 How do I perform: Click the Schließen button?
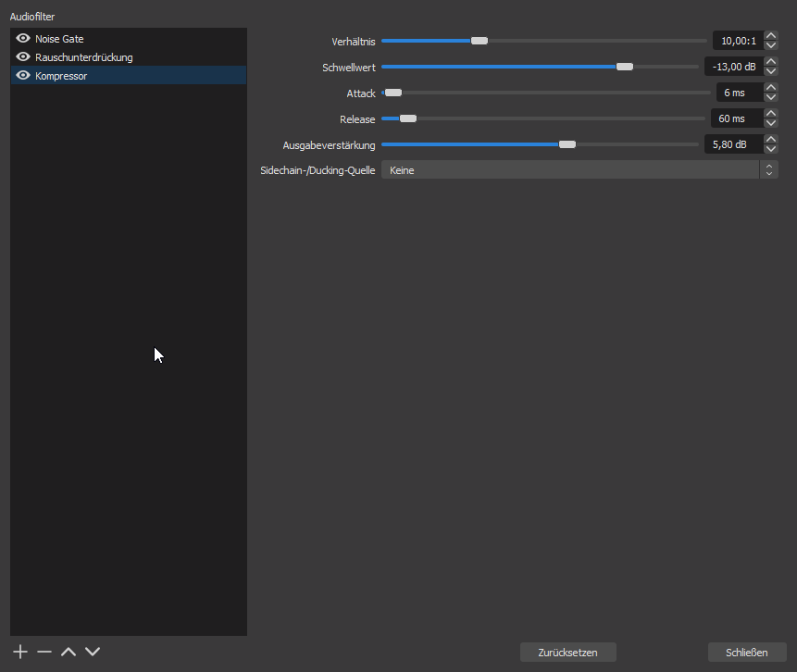746,653
